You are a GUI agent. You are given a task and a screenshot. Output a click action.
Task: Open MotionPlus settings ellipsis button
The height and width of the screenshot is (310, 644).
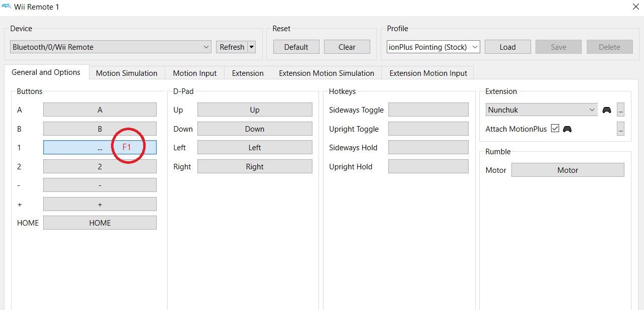[x=621, y=129]
